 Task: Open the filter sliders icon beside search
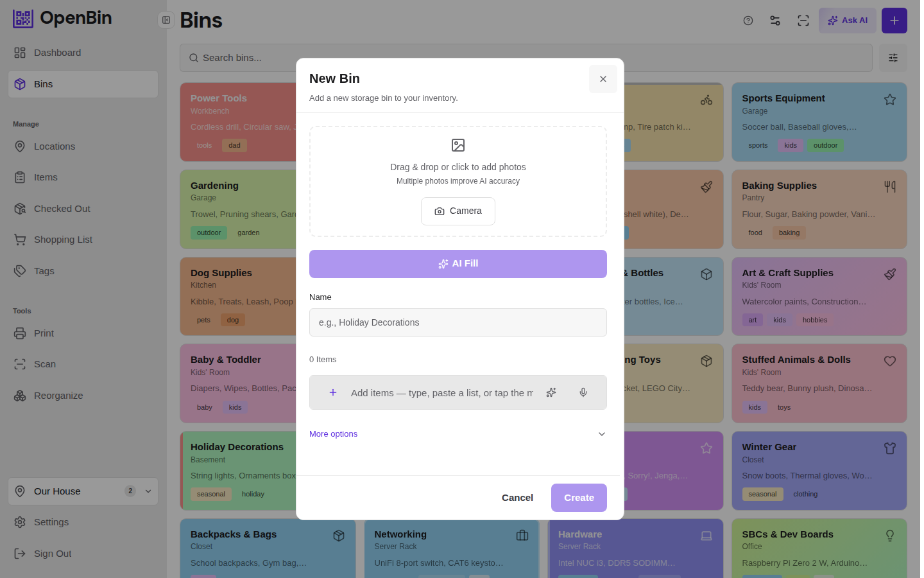coord(893,58)
